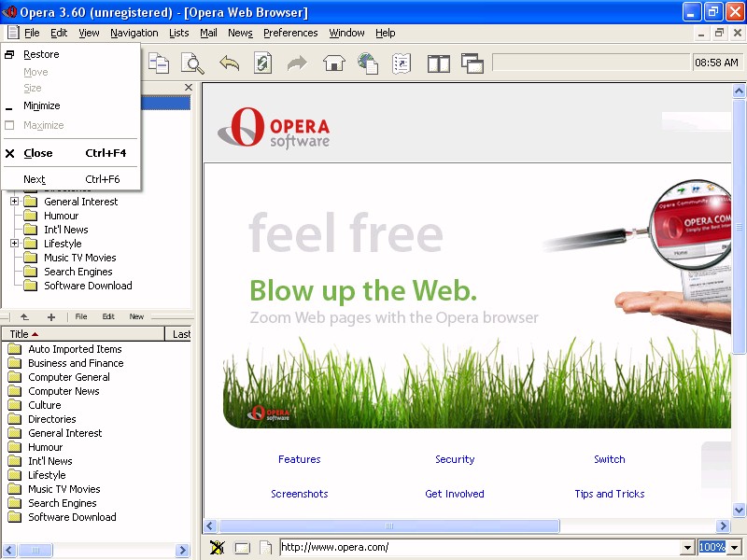Choose Restore from the control menu
Screen dimensions: 747x560
coord(72,54)
